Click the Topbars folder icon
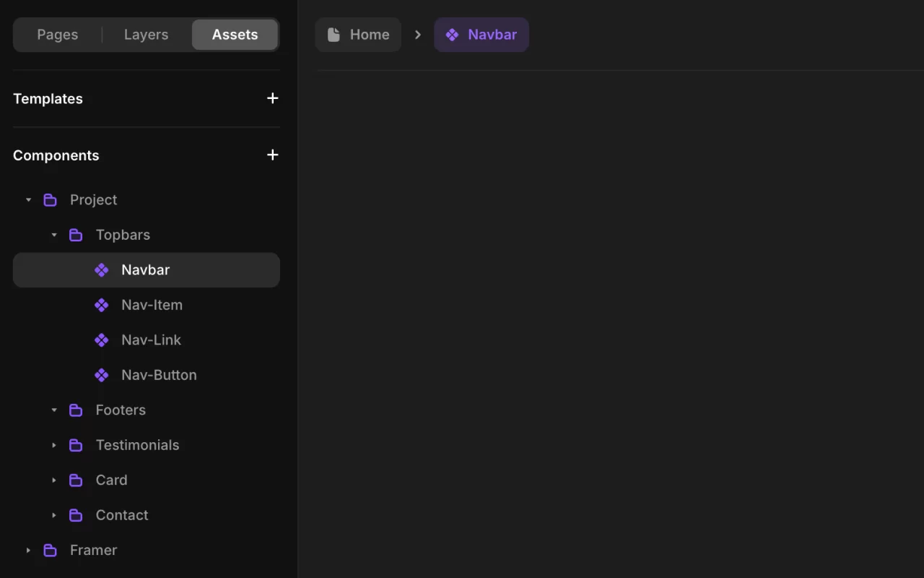The image size is (924, 578). click(x=76, y=235)
